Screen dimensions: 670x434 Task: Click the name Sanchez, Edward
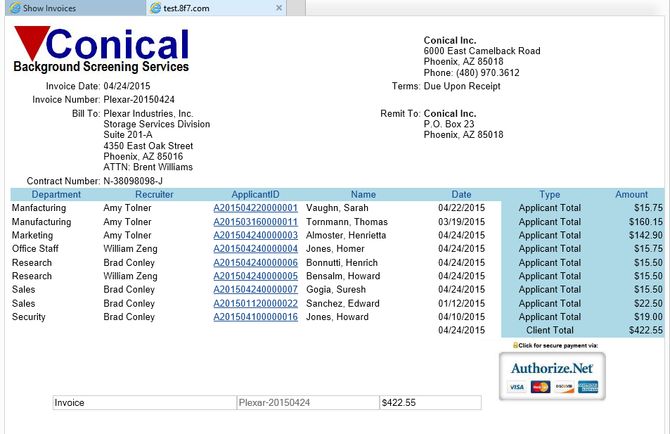343,304
